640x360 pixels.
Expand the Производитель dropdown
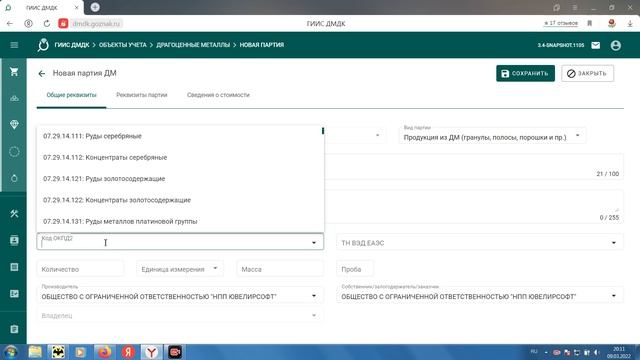click(x=314, y=296)
